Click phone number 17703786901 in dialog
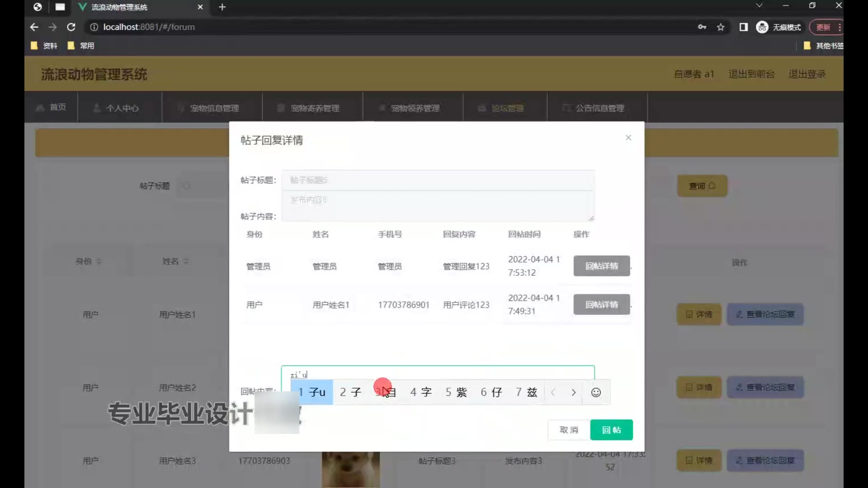The width and height of the screenshot is (868, 488). 404,305
